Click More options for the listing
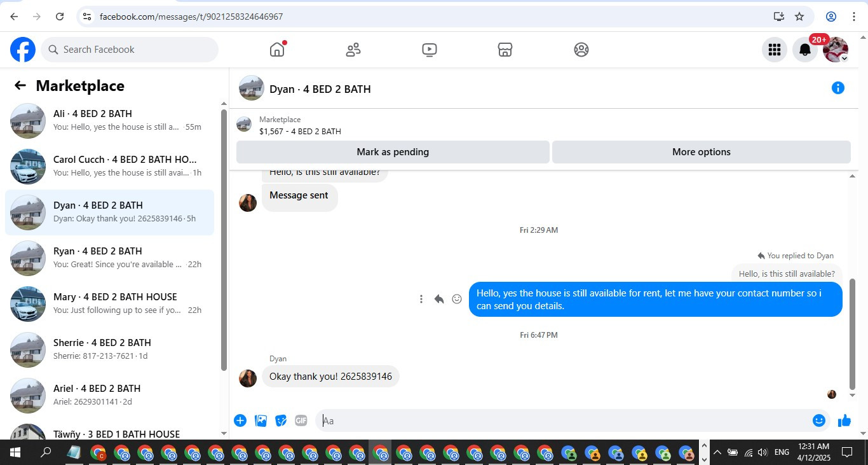 pos(702,152)
